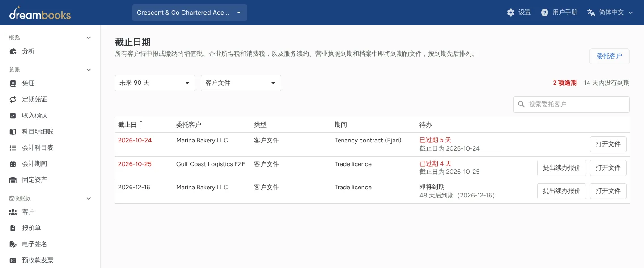Viewport: 644px width, 268px height.
Task: Focus the 搜索委托客户 search field
Action: click(x=572, y=105)
